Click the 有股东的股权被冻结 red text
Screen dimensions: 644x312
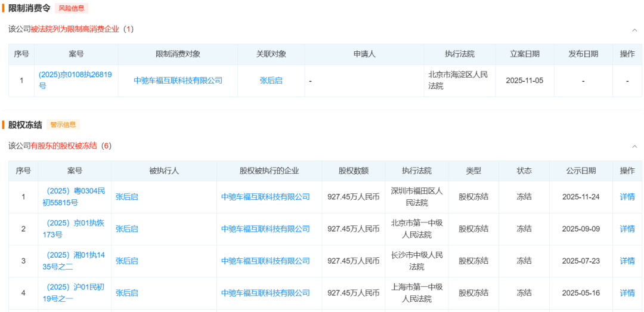pyautogui.click(x=64, y=146)
